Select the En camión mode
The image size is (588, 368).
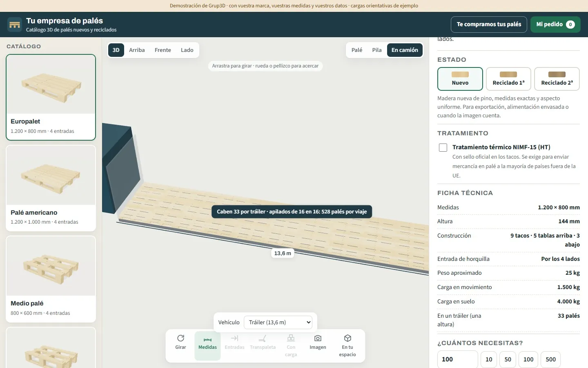405,50
